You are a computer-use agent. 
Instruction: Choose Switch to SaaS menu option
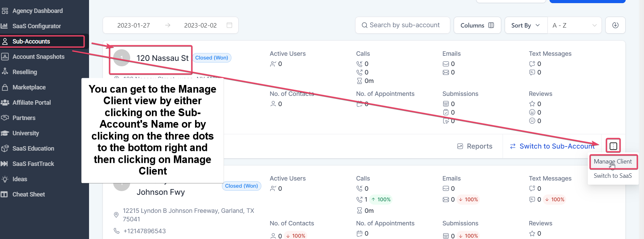point(613,176)
